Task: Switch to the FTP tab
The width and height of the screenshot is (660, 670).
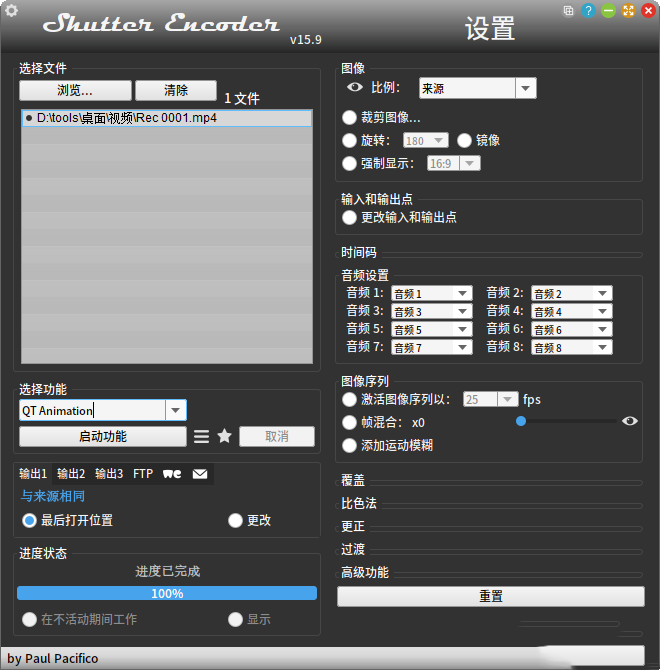Action: pyautogui.click(x=143, y=474)
